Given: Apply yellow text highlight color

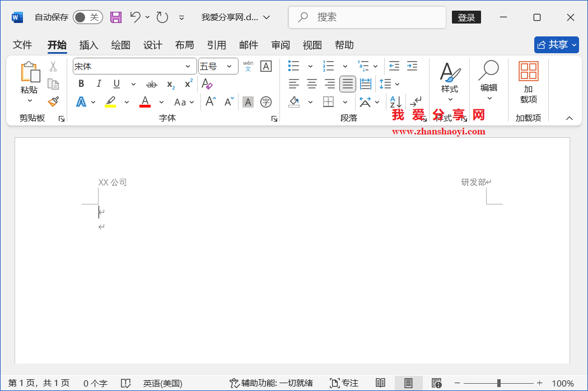Looking at the screenshot, I should [x=110, y=102].
